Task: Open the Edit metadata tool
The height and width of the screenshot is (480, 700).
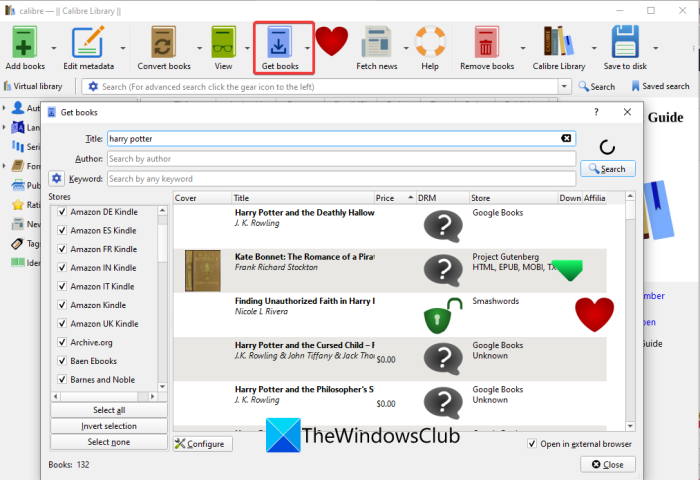Action: point(88,42)
